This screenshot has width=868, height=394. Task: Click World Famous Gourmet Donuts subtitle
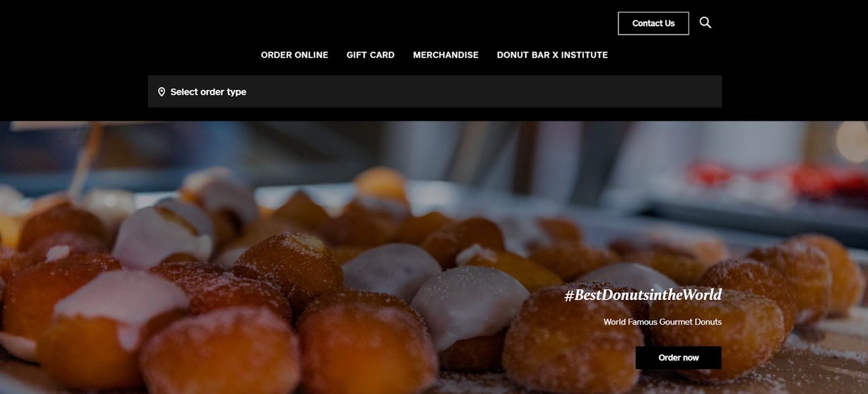662,322
